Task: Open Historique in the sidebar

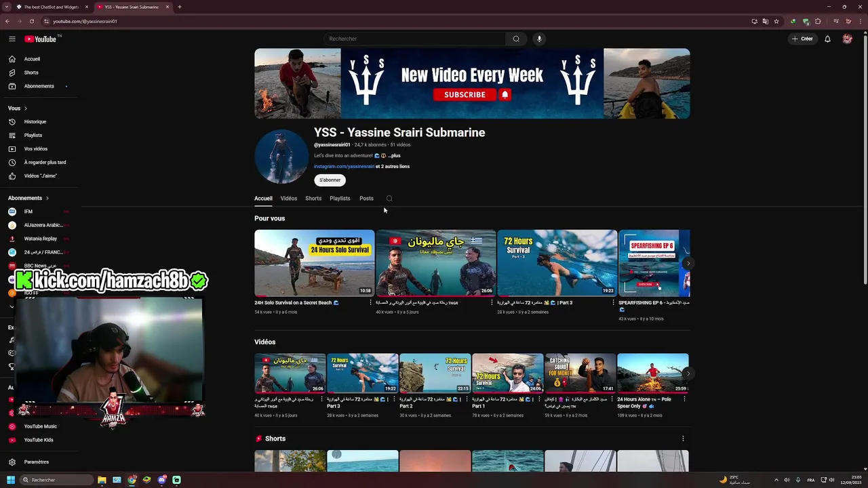Action: [x=35, y=121]
